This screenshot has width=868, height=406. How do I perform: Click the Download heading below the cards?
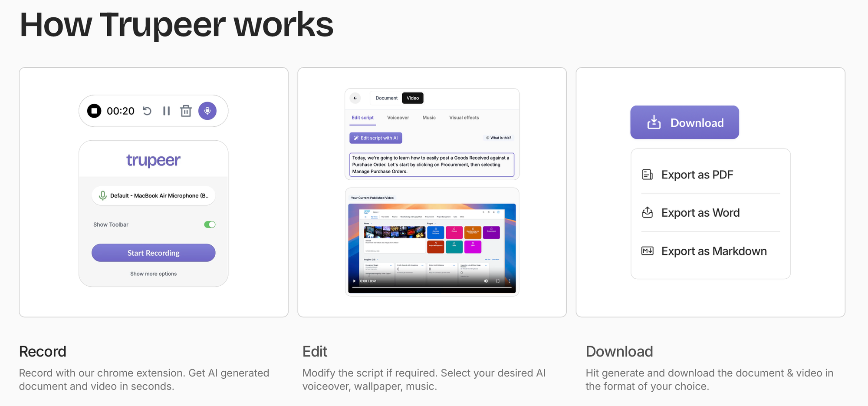[619, 351]
